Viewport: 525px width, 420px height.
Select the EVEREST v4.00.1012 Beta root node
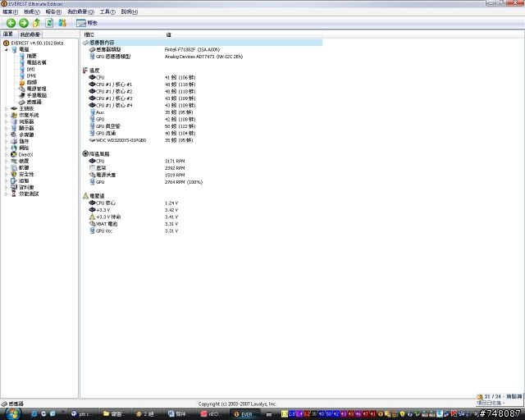(x=37, y=43)
